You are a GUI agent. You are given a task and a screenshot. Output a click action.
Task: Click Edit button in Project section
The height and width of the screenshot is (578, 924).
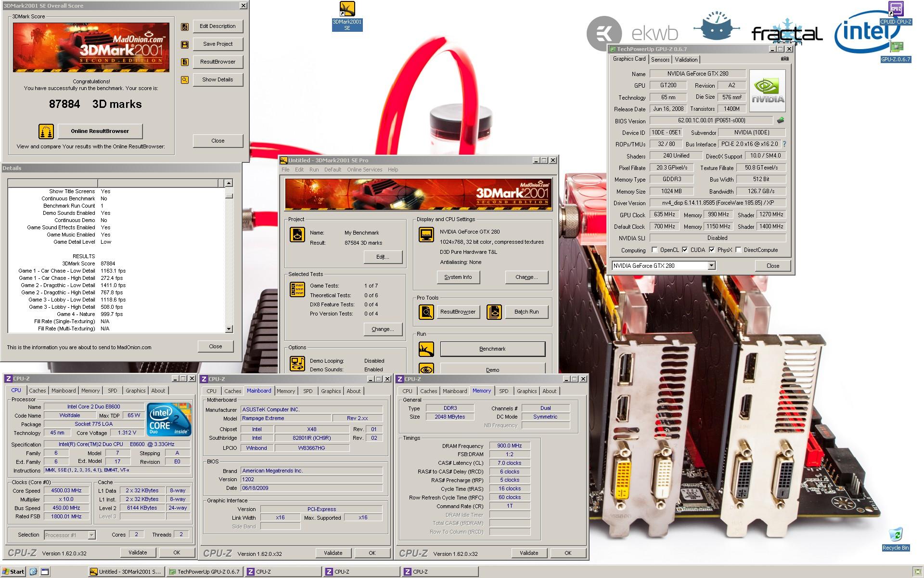coord(383,257)
